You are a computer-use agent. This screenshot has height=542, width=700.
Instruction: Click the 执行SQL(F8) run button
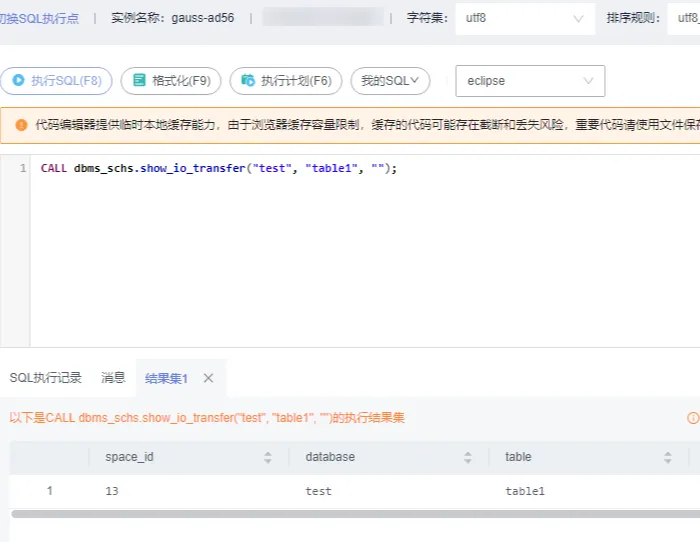(x=56, y=81)
